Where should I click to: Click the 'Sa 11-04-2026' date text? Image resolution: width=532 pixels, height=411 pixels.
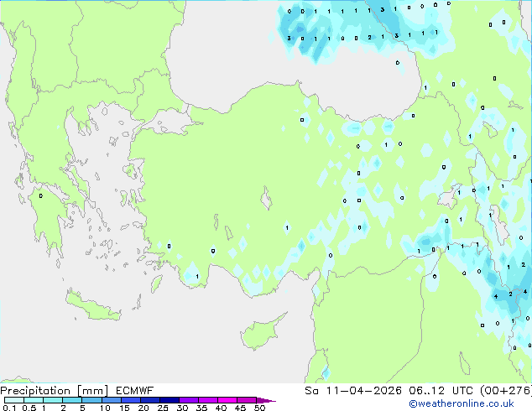click(353, 391)
